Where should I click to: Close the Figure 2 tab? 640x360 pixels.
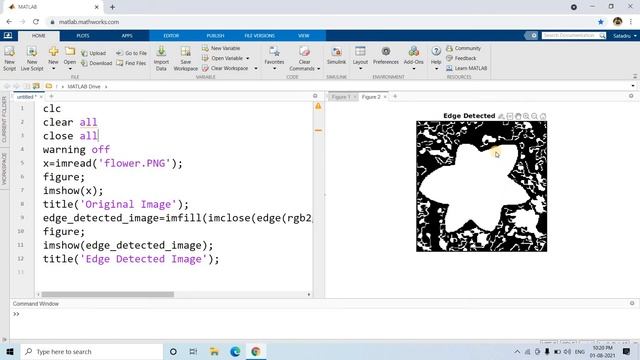(385, 97)
